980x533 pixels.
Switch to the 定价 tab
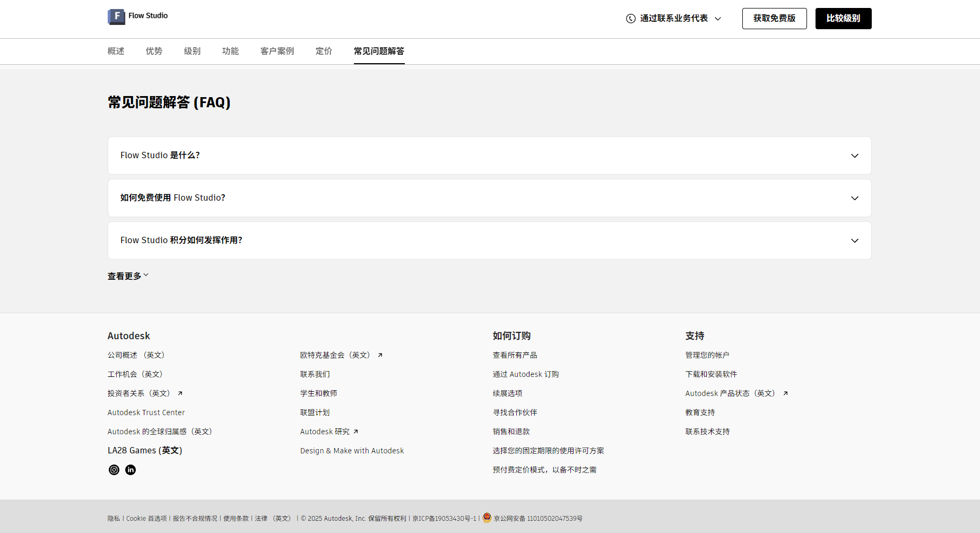pyautogui.click(x=324, y=51)
